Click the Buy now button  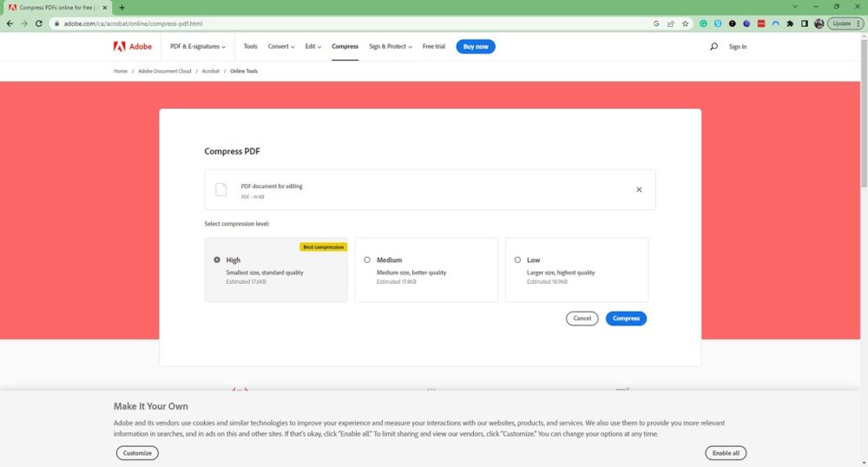point(476,47)
